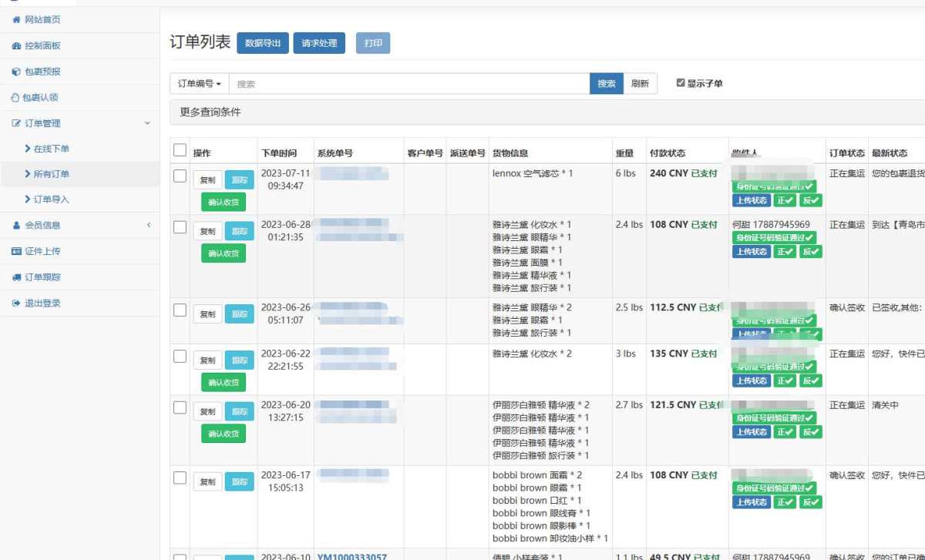Screen dimensions: 925x560
Task: Open 在线下单 submenu item
Action: 51,149
